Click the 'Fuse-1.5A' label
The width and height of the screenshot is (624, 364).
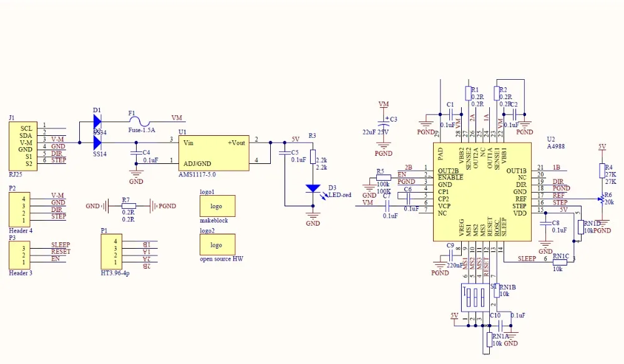(142, 130)
